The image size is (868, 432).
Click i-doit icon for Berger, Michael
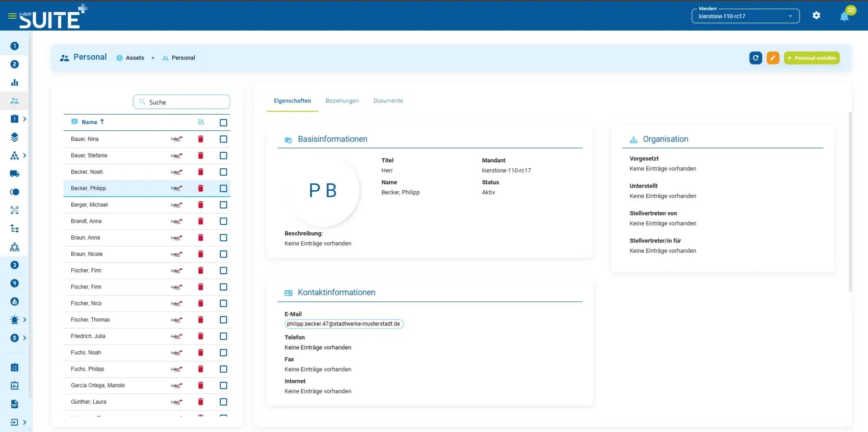pyautogui.click(x=177, y=205)
